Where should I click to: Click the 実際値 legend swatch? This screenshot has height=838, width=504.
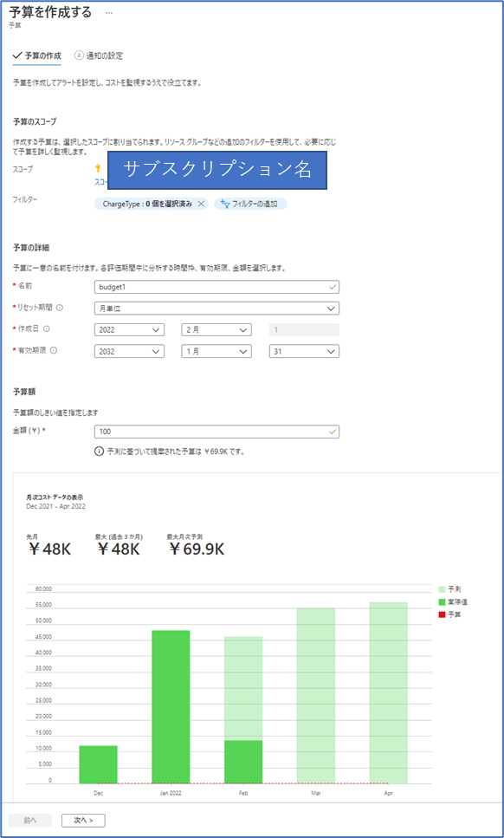pos(441,601)
